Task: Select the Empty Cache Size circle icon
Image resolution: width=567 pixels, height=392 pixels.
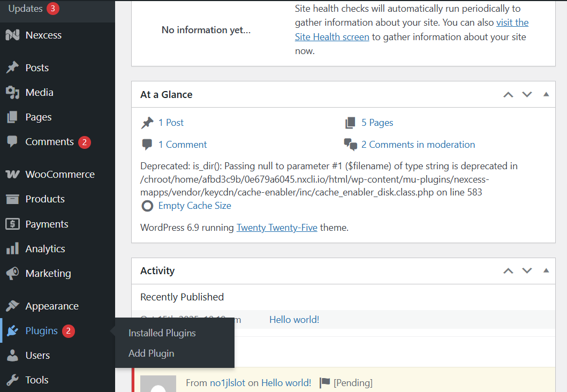Action: tap(147, 205)
